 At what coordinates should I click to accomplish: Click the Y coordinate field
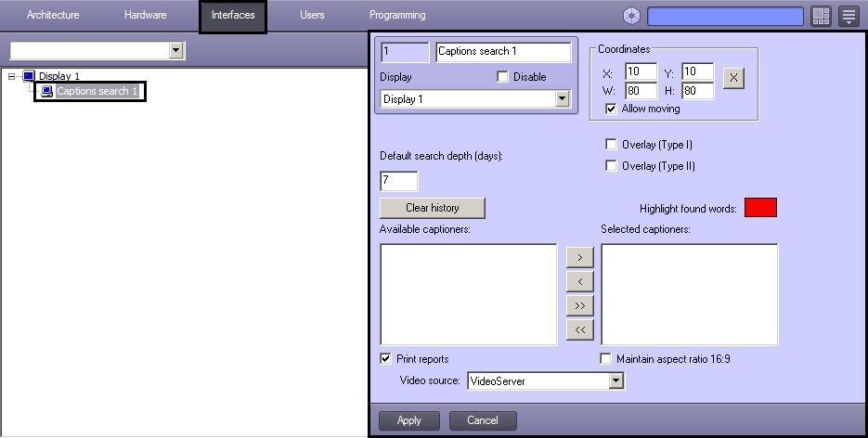(x=697, y=71)
